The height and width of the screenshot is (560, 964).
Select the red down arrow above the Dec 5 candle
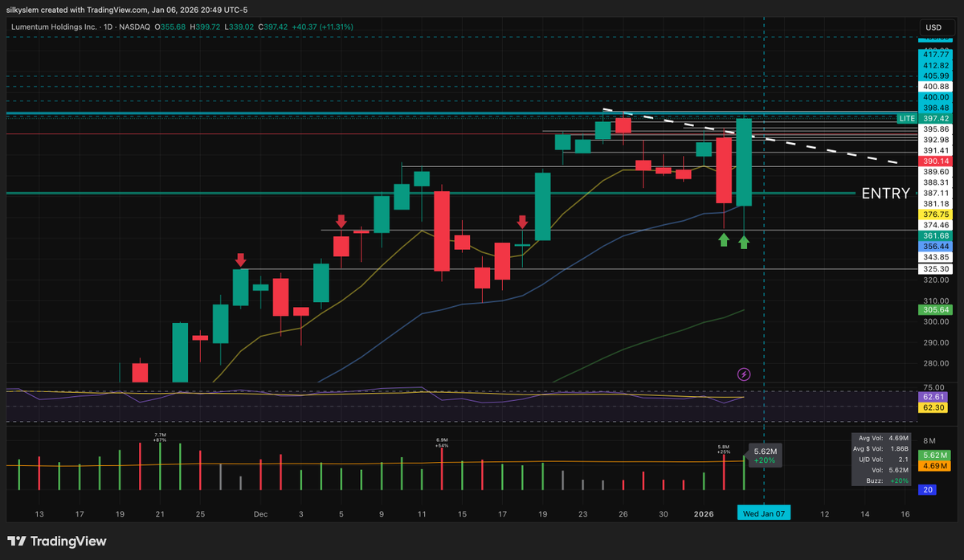coord(341,222)
